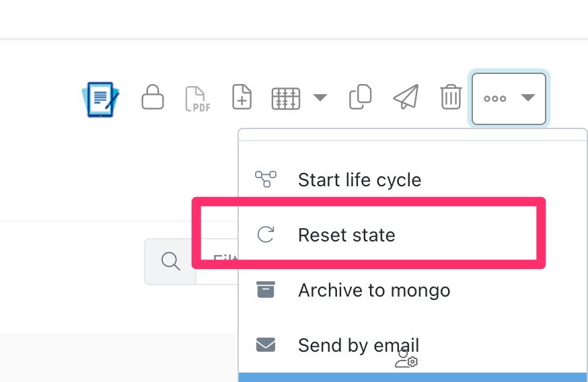This screenshot has height=382, width=588.
Task: Click the caret on the more-actions button
Action: [x=528, y=98]
